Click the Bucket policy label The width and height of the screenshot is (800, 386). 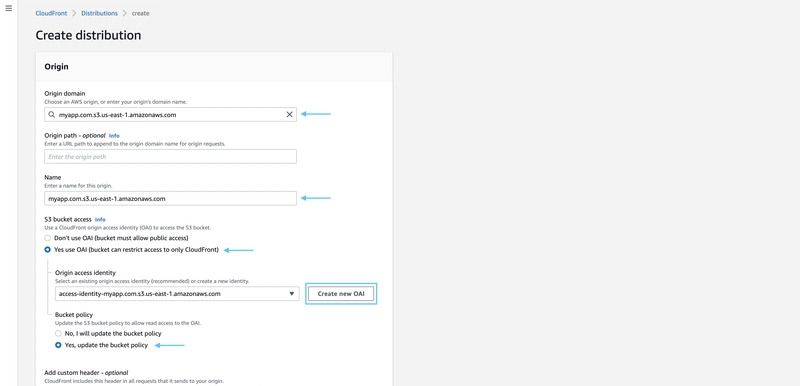pyautogui.click(x=74, y=315)
